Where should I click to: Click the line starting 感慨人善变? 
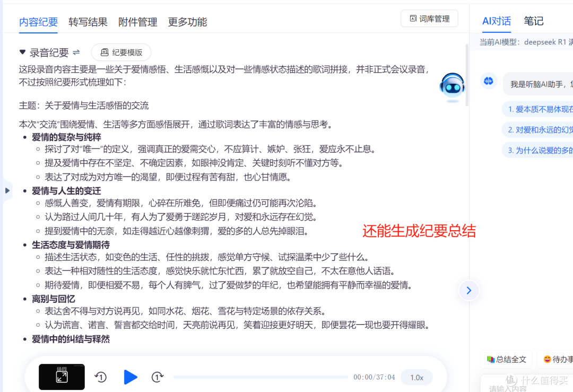tap(182, 203)
